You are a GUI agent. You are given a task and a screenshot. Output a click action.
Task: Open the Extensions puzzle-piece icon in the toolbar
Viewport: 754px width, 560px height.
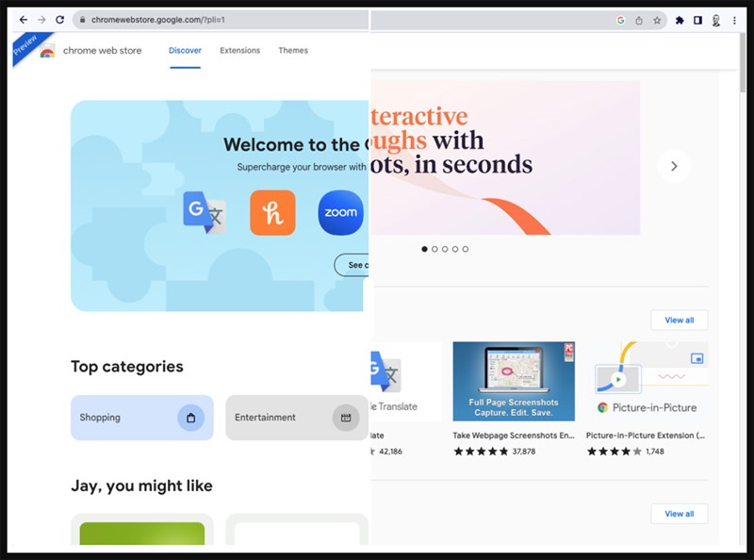point(680,20)
